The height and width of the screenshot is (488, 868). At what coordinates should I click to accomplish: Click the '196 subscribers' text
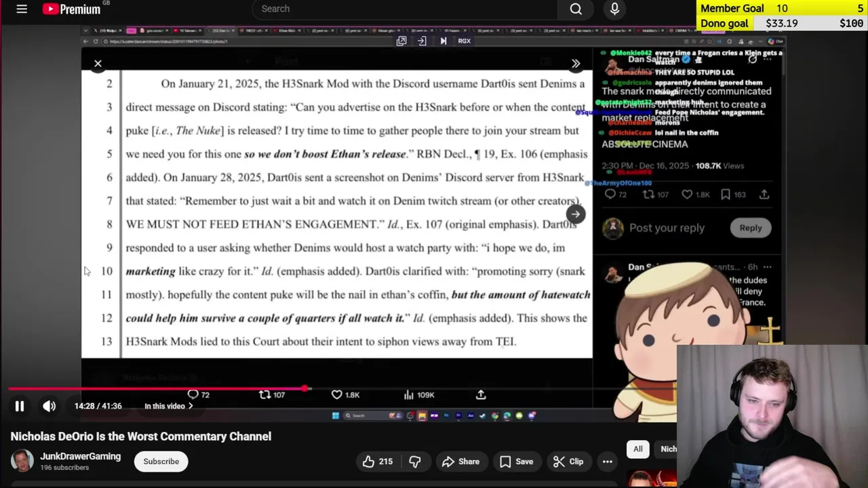[64, 468]
